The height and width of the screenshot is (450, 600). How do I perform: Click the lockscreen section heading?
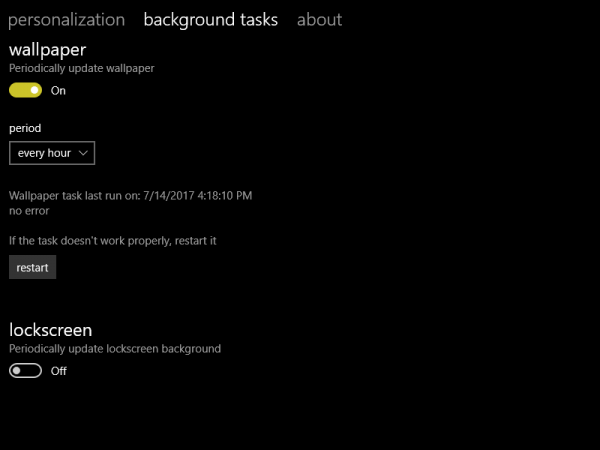click(51, 330)
